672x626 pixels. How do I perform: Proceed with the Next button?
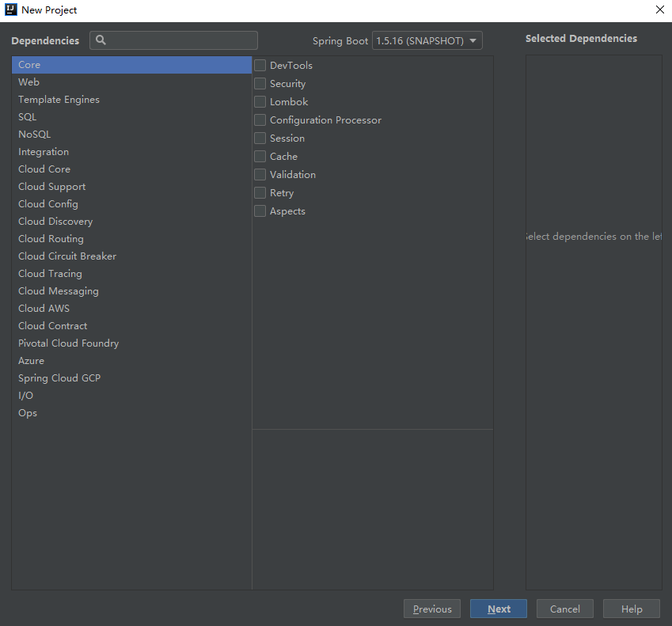tap(499, 609)
